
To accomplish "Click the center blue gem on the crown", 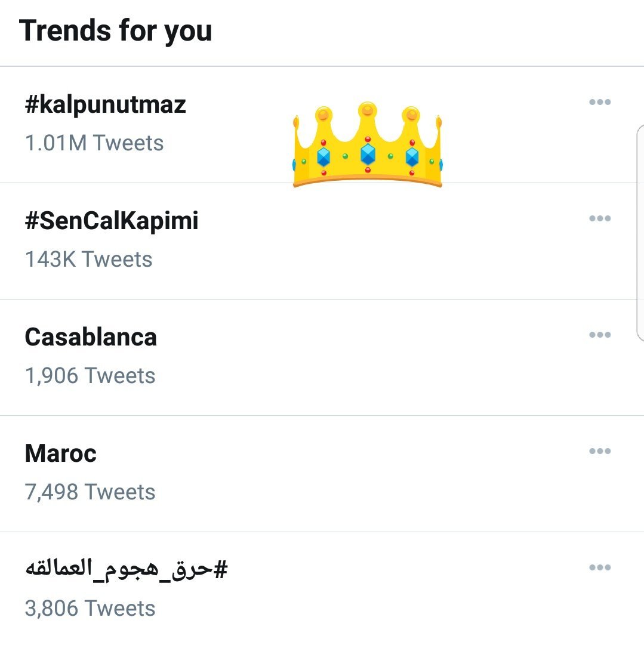I will pyautogui.click(x=368, y=155).
